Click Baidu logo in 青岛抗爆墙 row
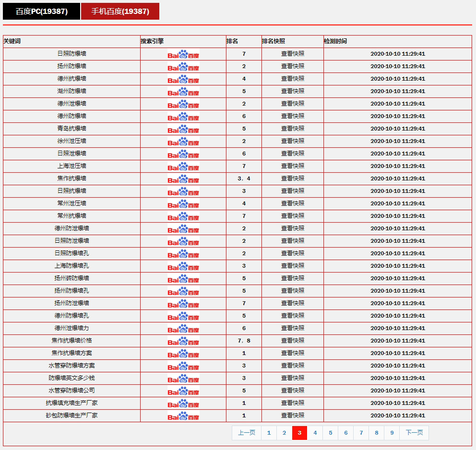 click(x=183, y=129)
